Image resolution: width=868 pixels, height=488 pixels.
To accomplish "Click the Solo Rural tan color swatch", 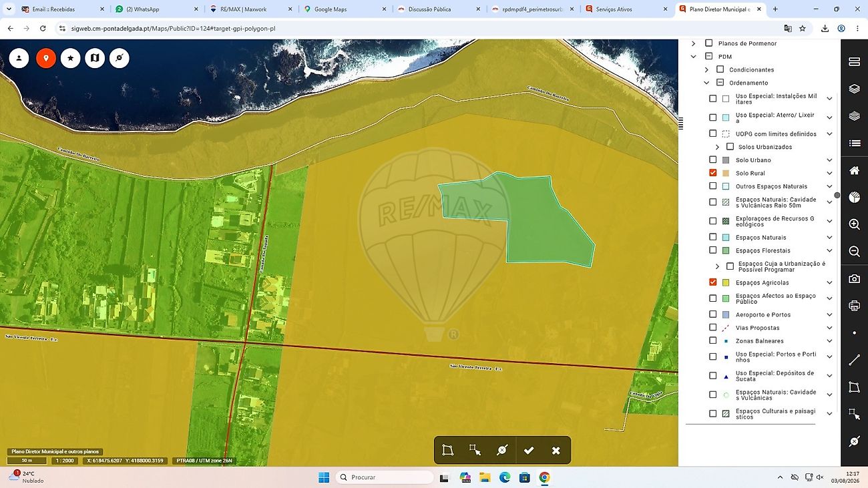I will [726, 174].
